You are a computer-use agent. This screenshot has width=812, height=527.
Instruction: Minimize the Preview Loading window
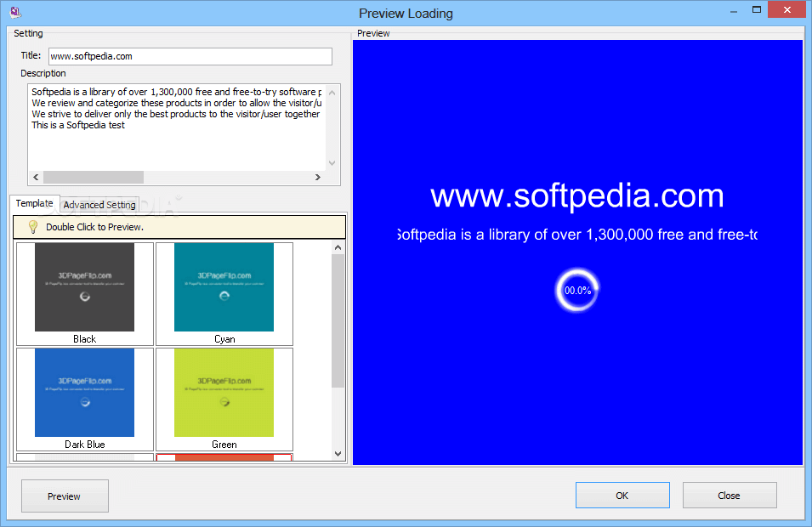(x=733, y=10)
